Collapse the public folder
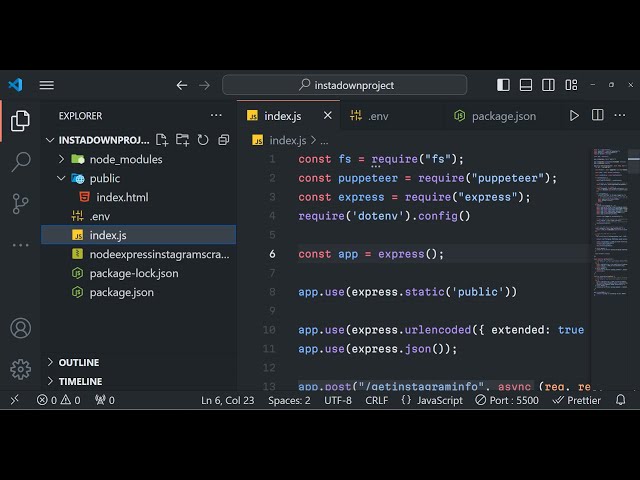This screenshot has height=480, width=640. pos(104,178)
